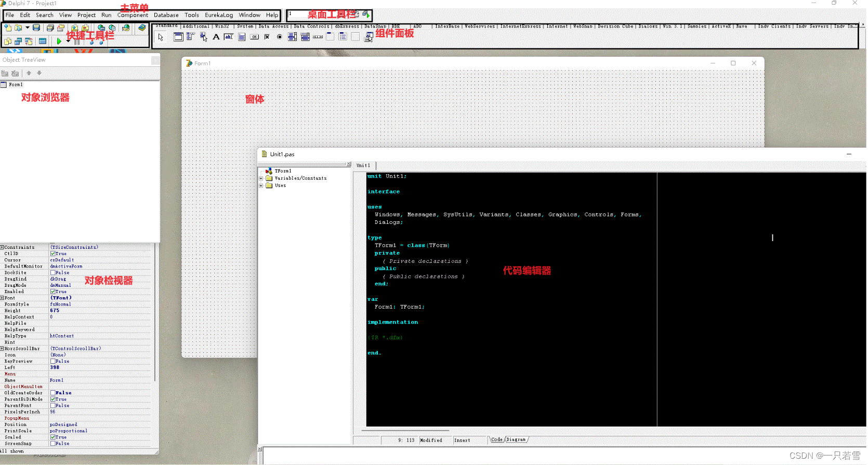Viewport: 868px width, 465px height.
Task: Toggle the ParentBiDiMode True checkbox
Action: (53, 400)
